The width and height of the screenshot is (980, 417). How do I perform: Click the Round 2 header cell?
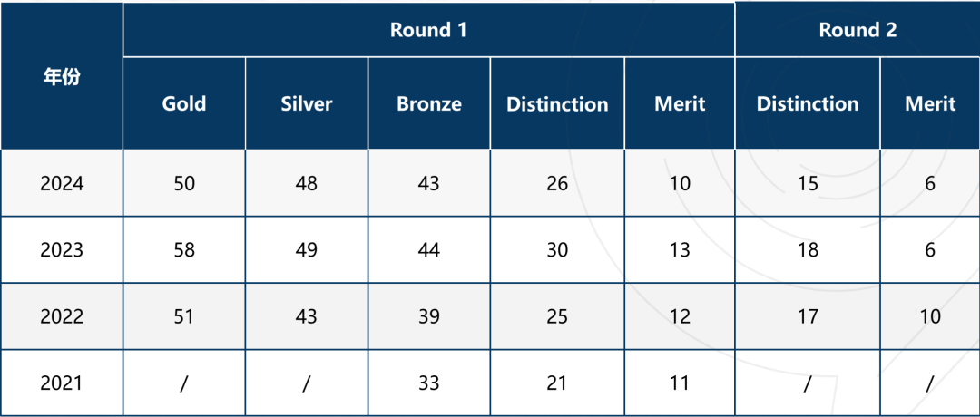[x=857, y=29]
